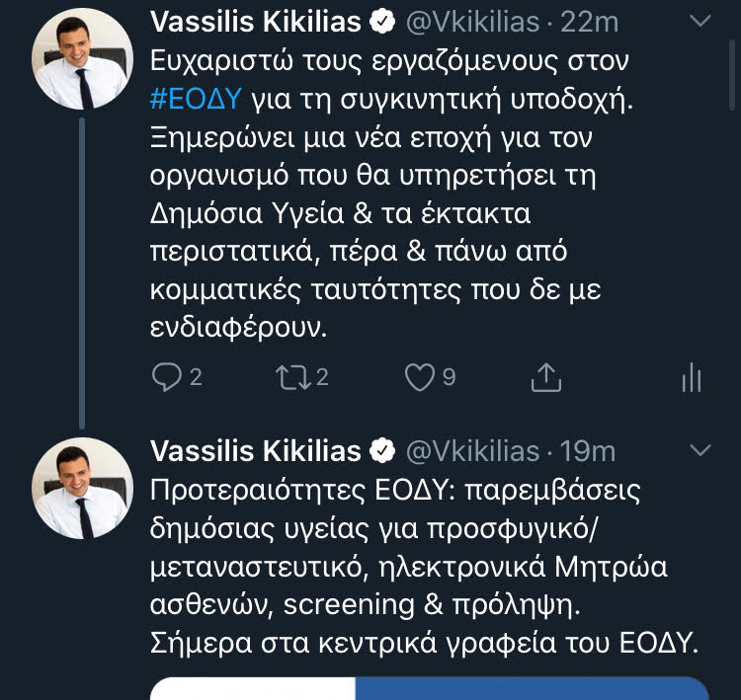Tap Vassilis Kikilias name on the first tweet

pyautogui.click(x=255, y=22)
